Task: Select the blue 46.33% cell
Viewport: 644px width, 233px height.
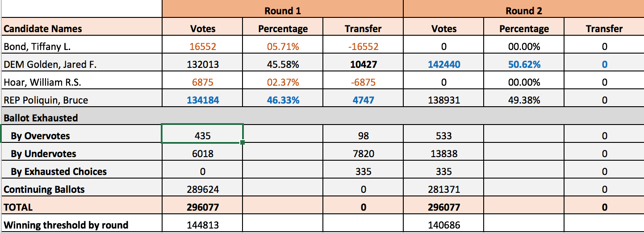Action: click(x=283, y=99)
